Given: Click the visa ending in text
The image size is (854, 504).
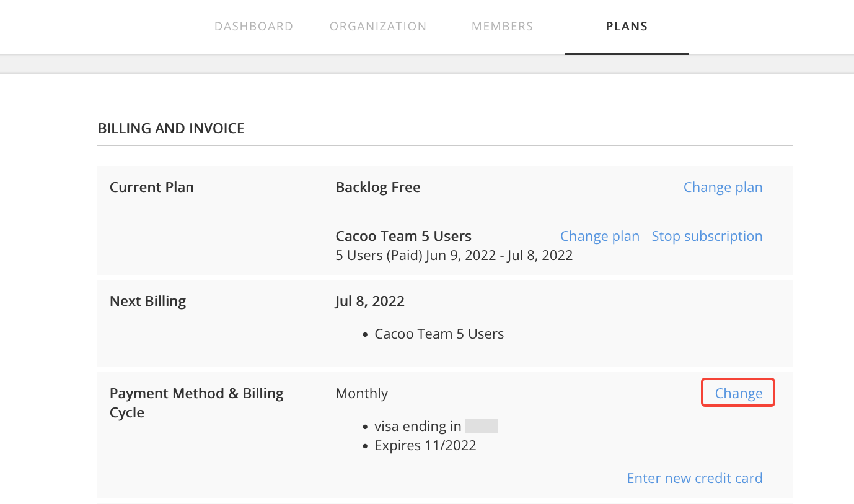Looking at the screenshot, I should (418, 426).
